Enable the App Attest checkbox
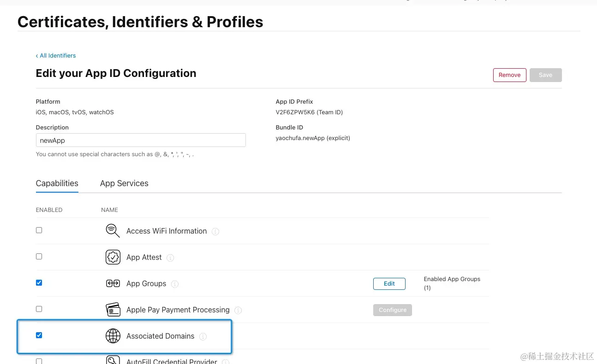This screenshot has width=597, height=364. pos(39,256)
